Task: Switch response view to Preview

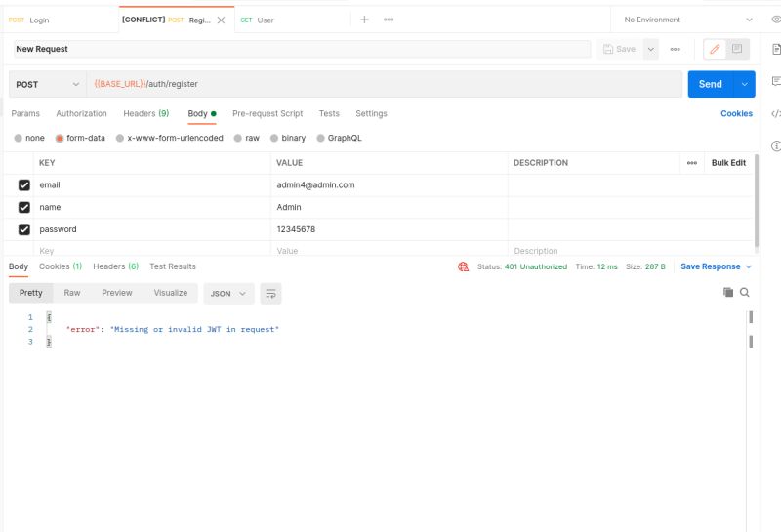Action: [x=117, y=293]
